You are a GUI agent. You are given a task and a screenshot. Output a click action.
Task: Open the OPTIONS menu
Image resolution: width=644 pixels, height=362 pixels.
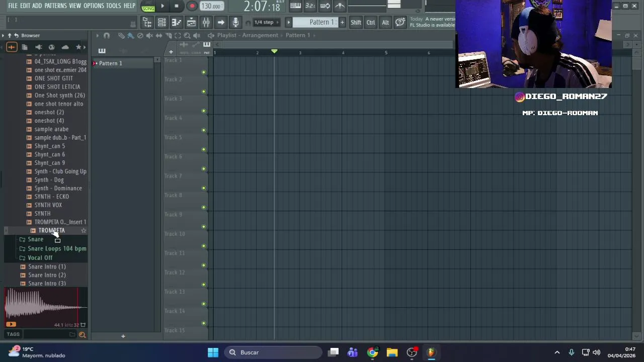tap(94, 6)
